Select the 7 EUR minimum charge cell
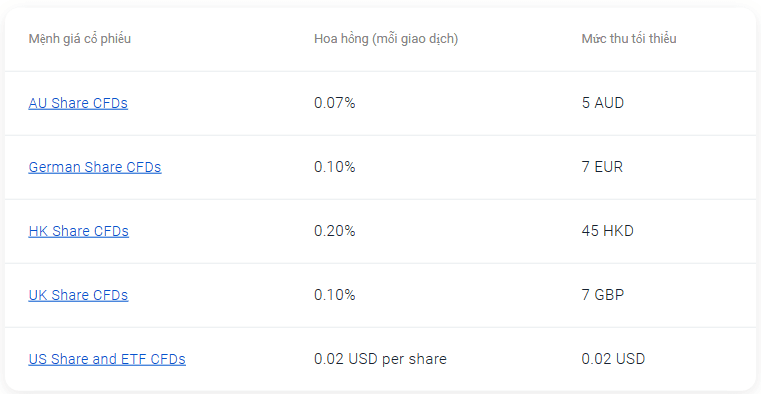 (602, 167)
